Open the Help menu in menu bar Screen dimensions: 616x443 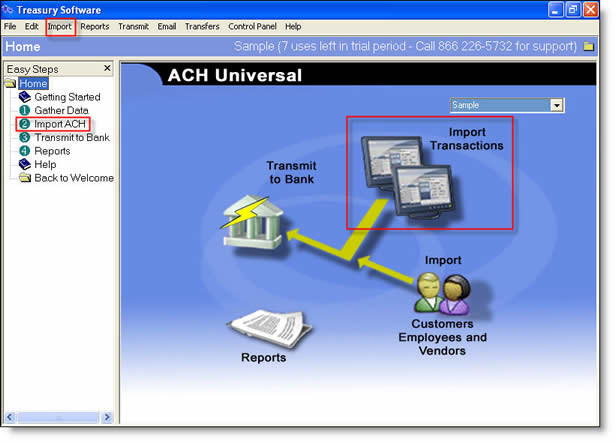[293, 27]
